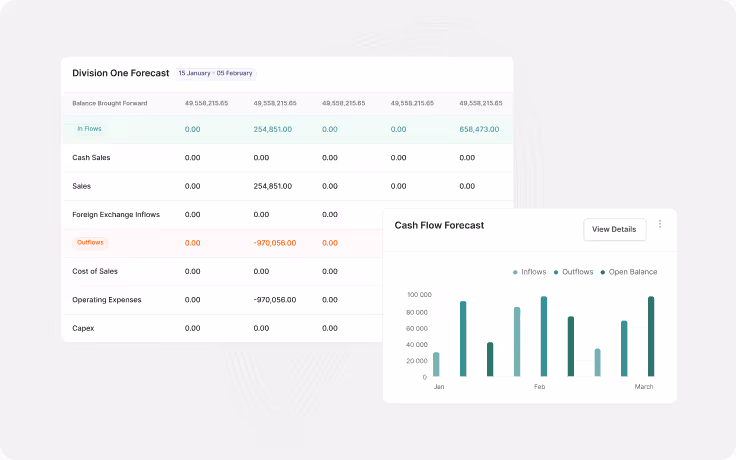Click the Division One Forecast title
Viewport: 736px width, 460px height.
[x=121, y=73]
